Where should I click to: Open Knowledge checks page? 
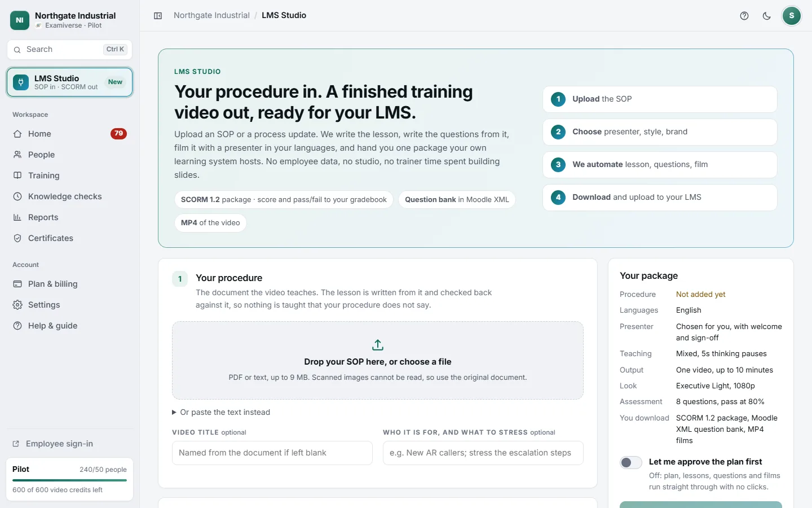tap(70, 196)
